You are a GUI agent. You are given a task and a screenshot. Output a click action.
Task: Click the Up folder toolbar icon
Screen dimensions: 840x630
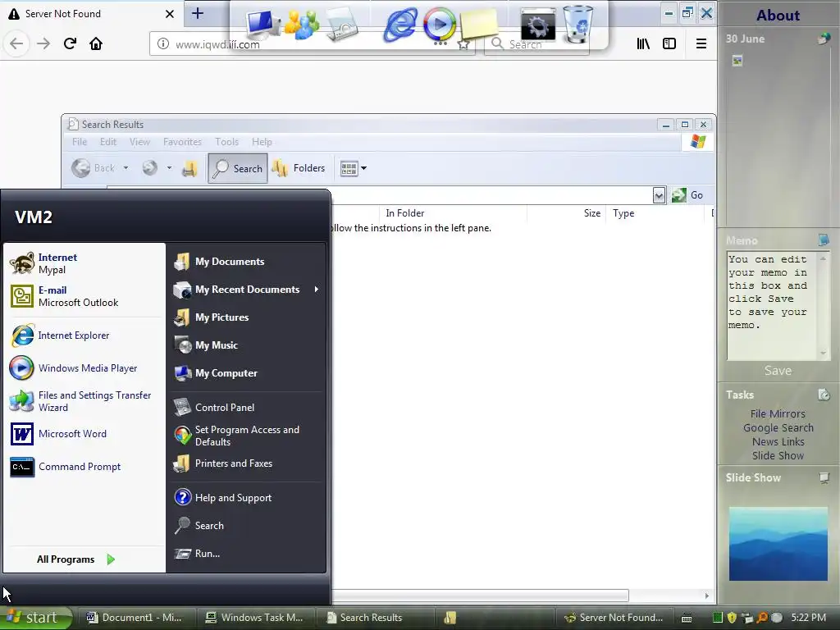(189, 169)
